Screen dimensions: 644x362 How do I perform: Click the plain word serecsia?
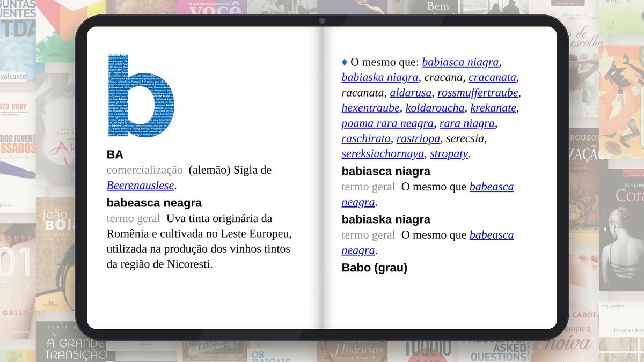coord(466,138)
